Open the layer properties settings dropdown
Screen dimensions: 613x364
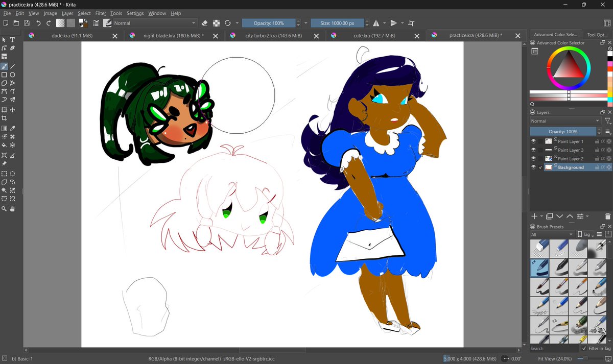pyautogui.click(x=582, y=216)
